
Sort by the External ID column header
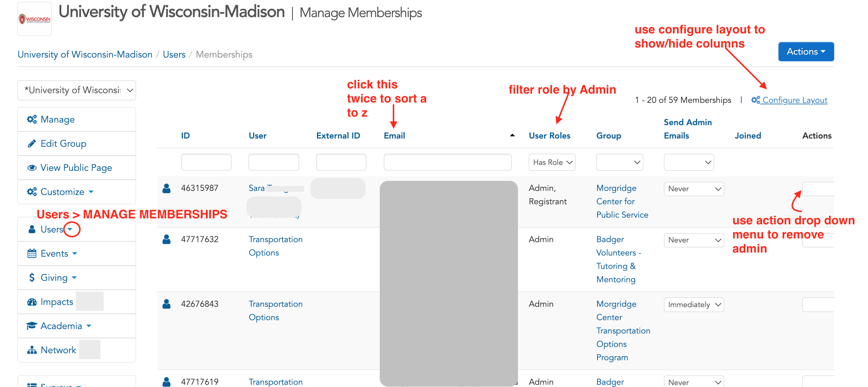click(x=338, y=136)
